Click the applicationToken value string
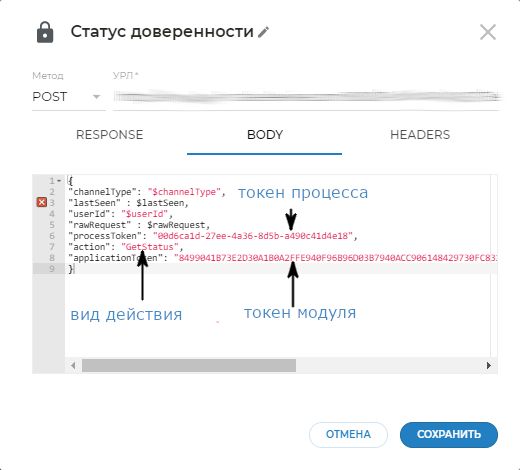Image resolution: width=520 pixels, height=470 pixels. [x=336, y=258]
